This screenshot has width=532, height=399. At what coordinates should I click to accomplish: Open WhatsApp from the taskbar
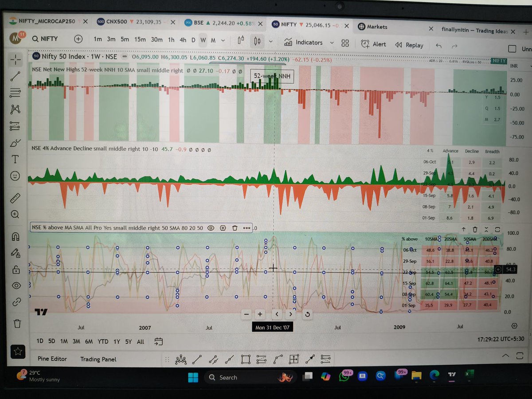coord(344,376)
